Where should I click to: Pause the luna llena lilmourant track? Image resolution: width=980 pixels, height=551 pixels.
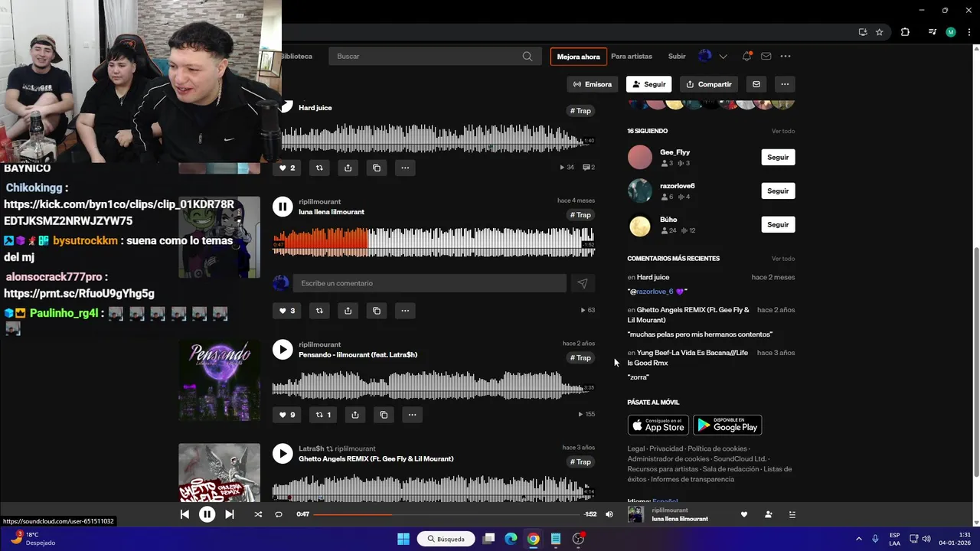[283, 206]
